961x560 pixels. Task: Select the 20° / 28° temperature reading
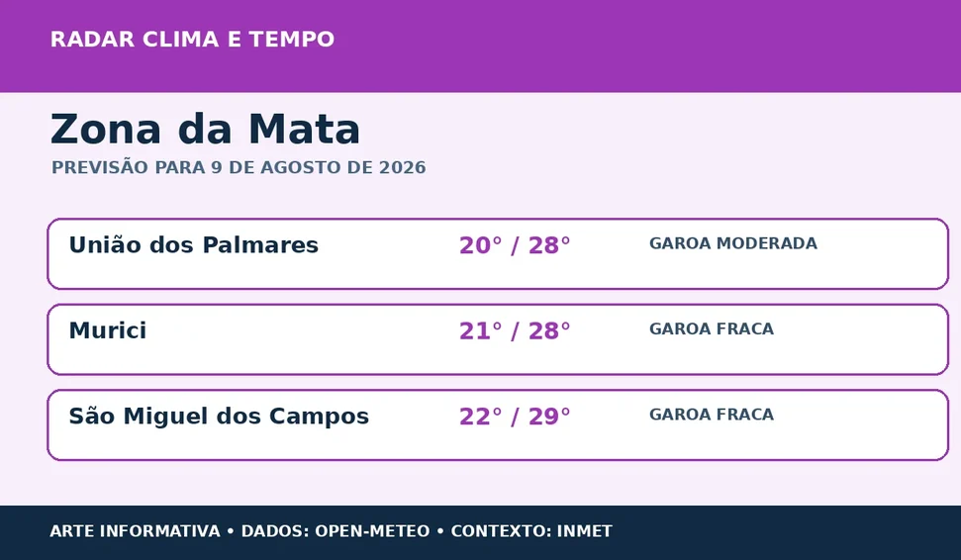(515, 245)
